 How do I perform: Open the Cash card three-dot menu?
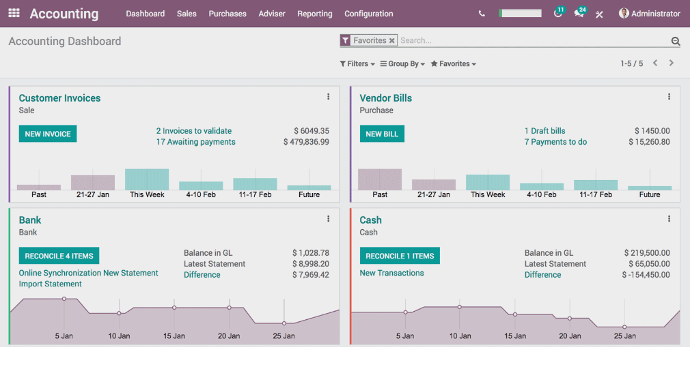click(669, 219)
